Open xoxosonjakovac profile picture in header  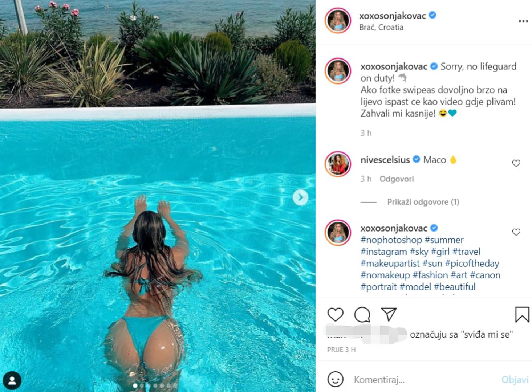[x=338, y=21]
